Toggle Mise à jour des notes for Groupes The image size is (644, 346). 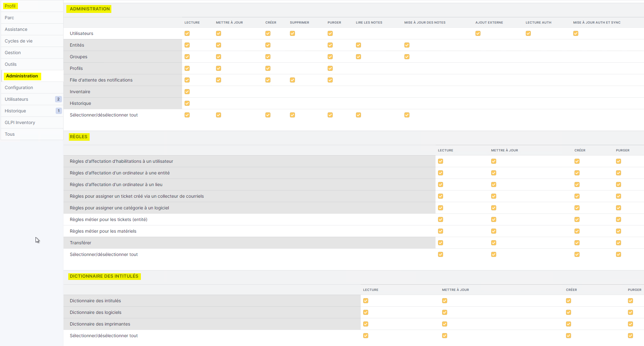tap(407, 57)
